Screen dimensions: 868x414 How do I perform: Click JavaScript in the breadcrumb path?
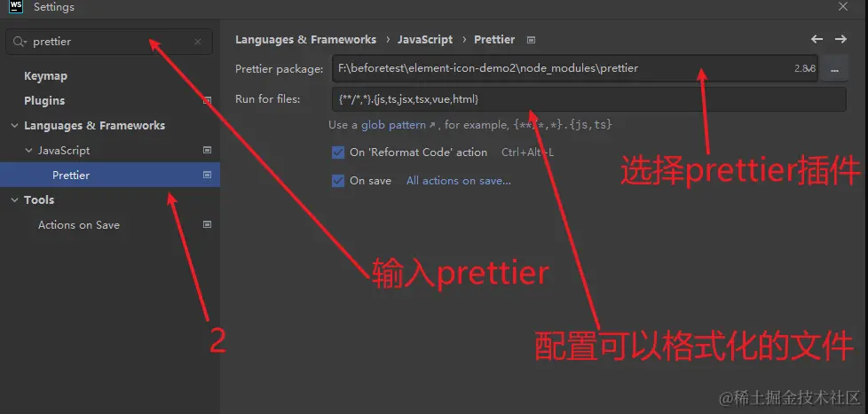[425, 40]
